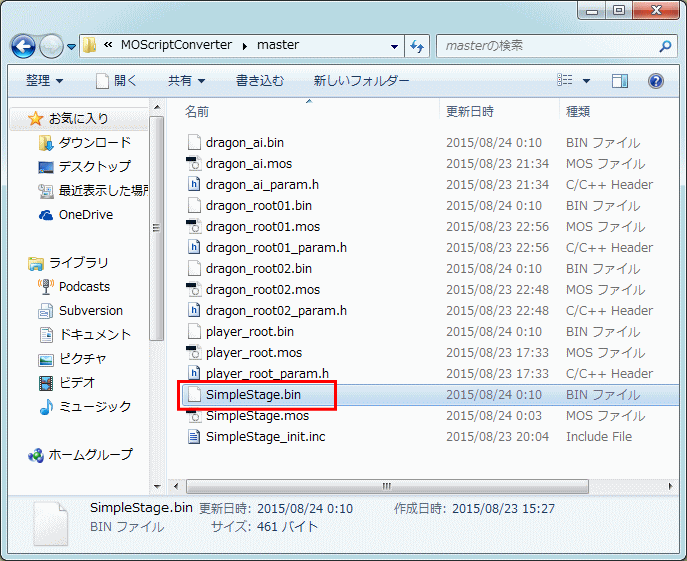This screenshot has height=561, width=687.
Task: Open help with the question mark icon
Action: click(655, 81)
